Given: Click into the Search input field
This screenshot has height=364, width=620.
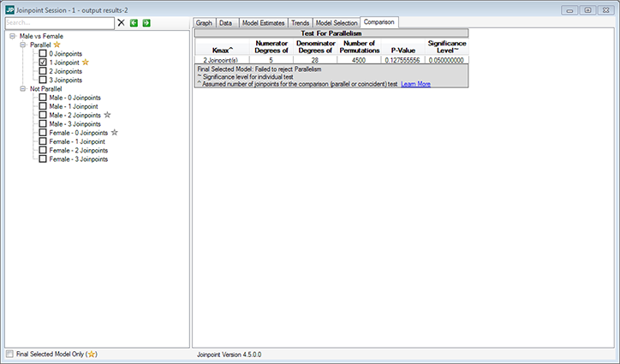Looking at the screenshot, I should pyautogui.click(x=57, y=22).
